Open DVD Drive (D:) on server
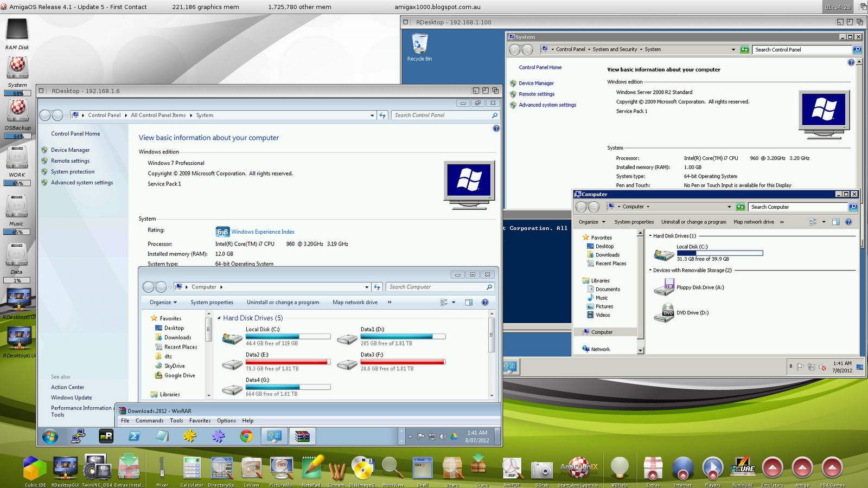This screenshot has width=868, height=488. click(x=664, y=313)
